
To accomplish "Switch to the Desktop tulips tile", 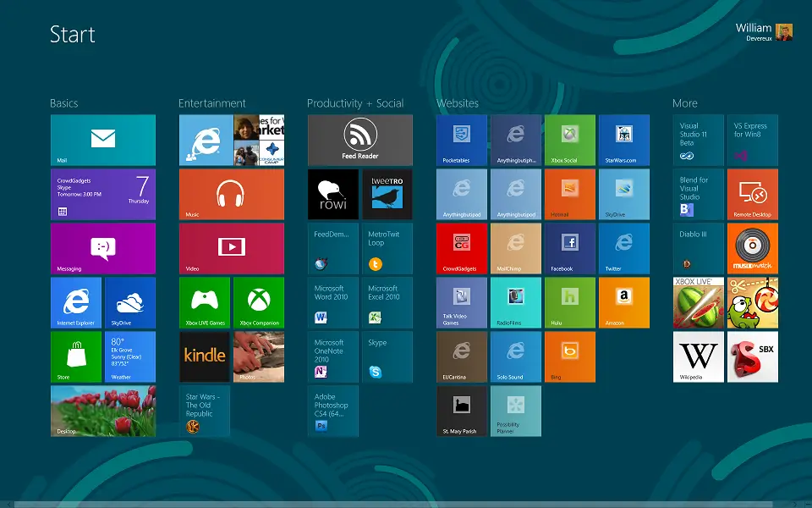I will pos(103,411).
